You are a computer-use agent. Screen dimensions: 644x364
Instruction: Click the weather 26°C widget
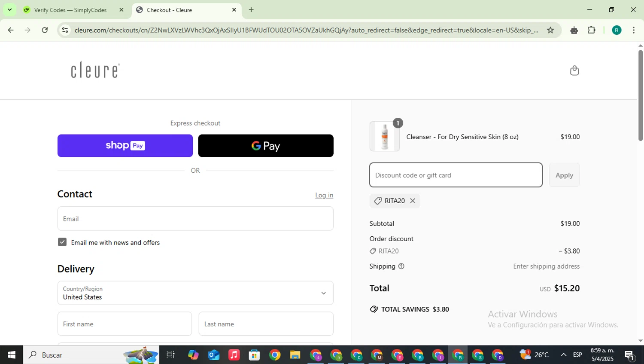535,355
